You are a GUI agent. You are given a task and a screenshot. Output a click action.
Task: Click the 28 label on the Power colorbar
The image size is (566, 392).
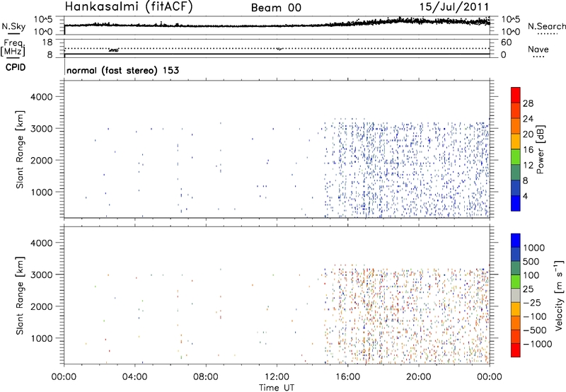(x=528, y=103)
